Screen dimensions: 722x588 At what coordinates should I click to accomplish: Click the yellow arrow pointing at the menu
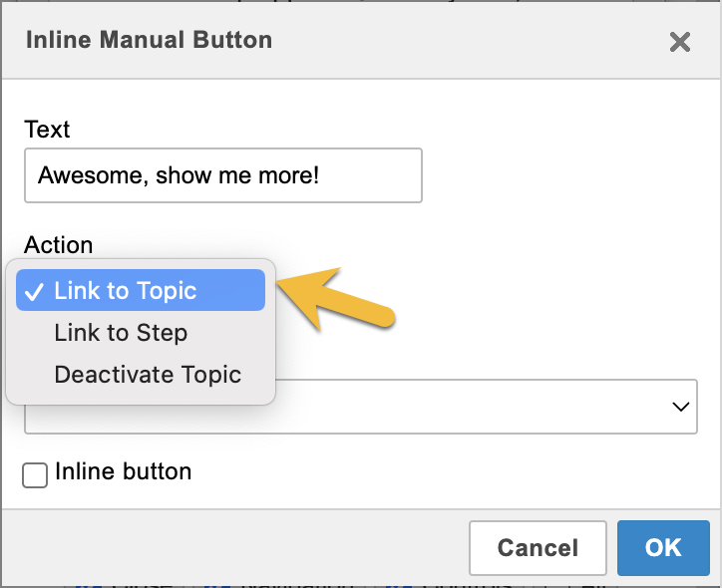pyautogui.click(x=340, y=298)
